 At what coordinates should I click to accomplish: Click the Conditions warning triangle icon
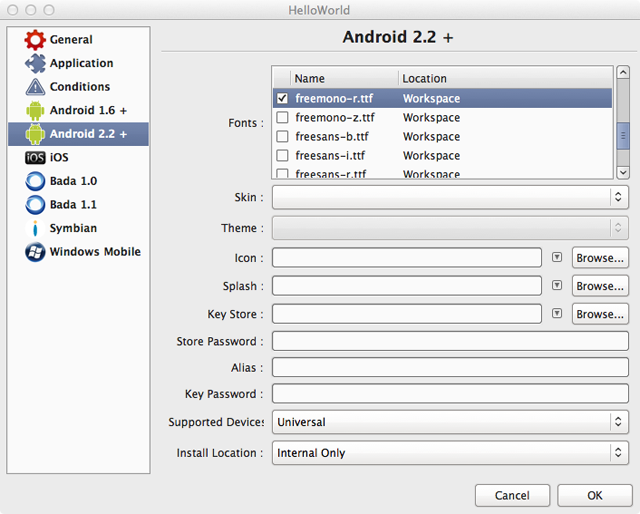pos(35,87)
